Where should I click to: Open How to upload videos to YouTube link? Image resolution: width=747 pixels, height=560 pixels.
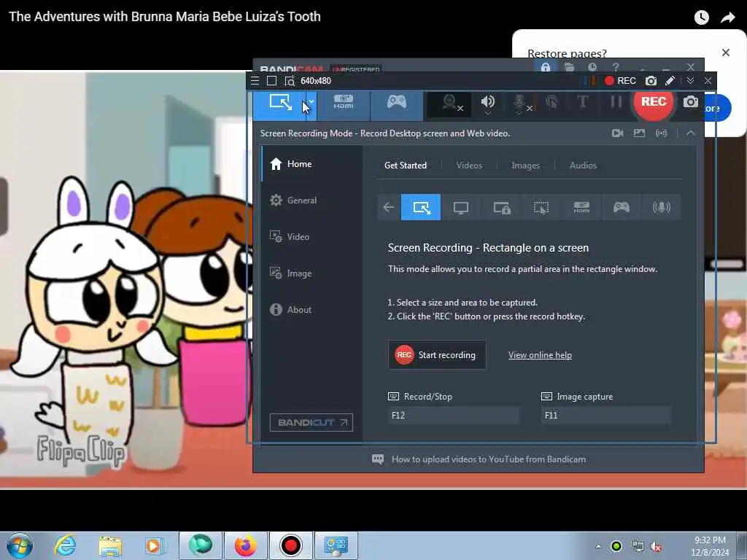pos(488,459)
